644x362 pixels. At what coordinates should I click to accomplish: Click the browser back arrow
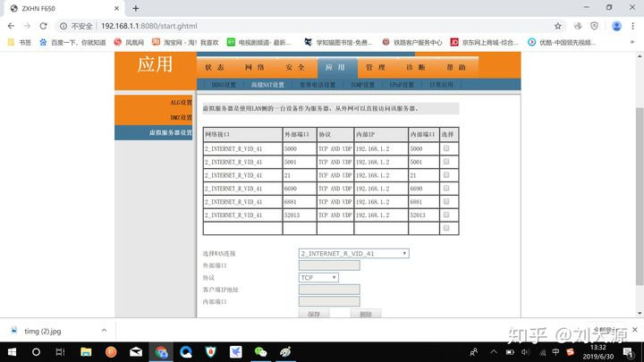11,26
